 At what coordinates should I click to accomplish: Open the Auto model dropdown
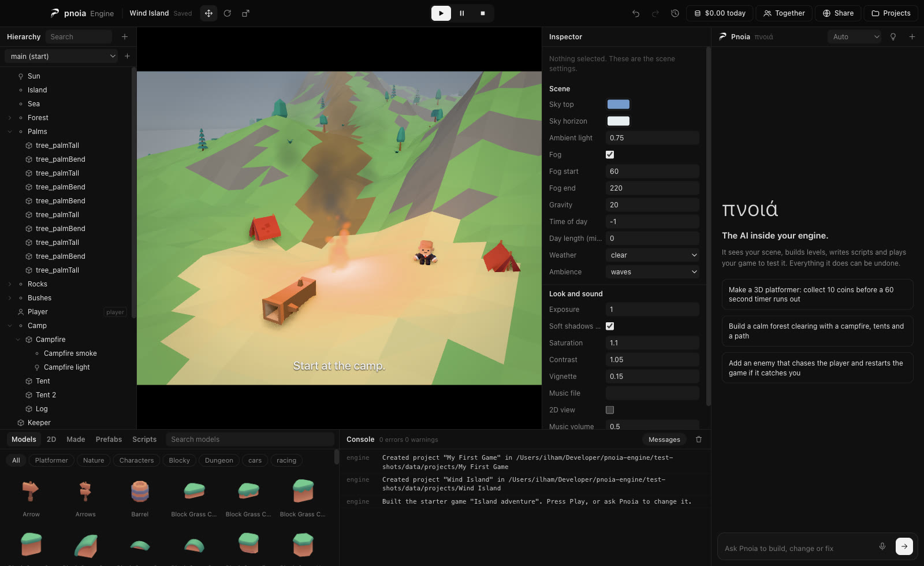855,36
